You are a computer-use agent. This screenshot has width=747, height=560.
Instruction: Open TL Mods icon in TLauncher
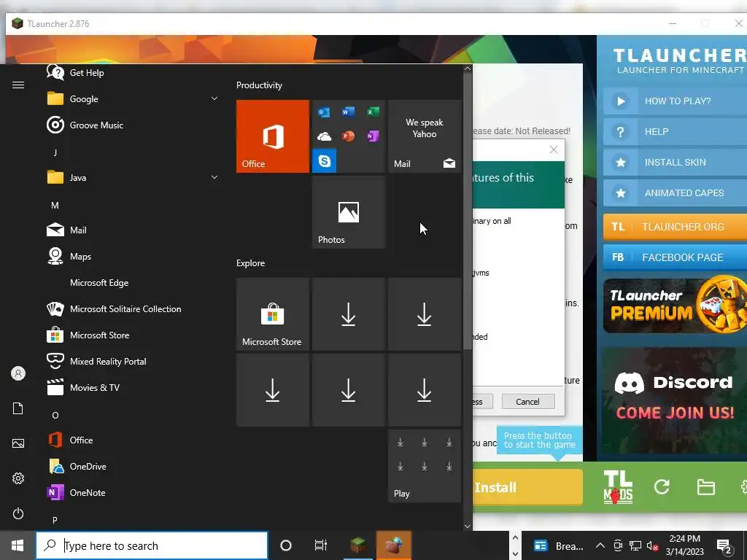pos(618,486)
